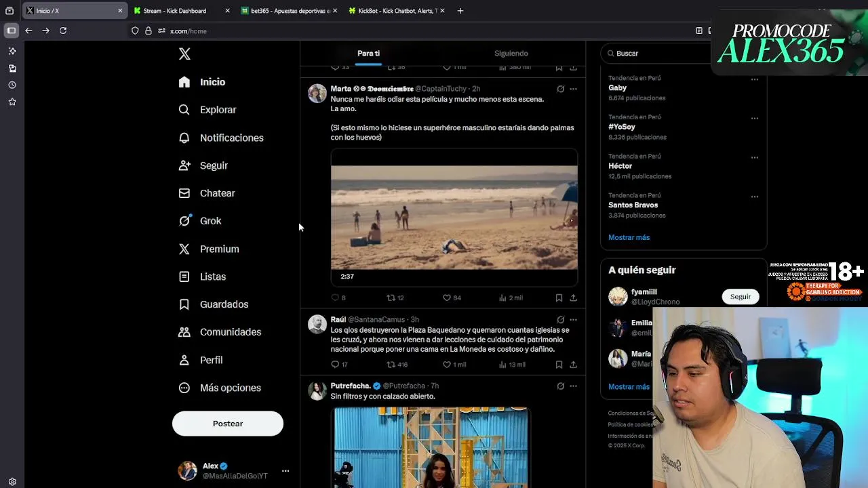Follow fyamiiil with Seguir button

click(740, 296)
